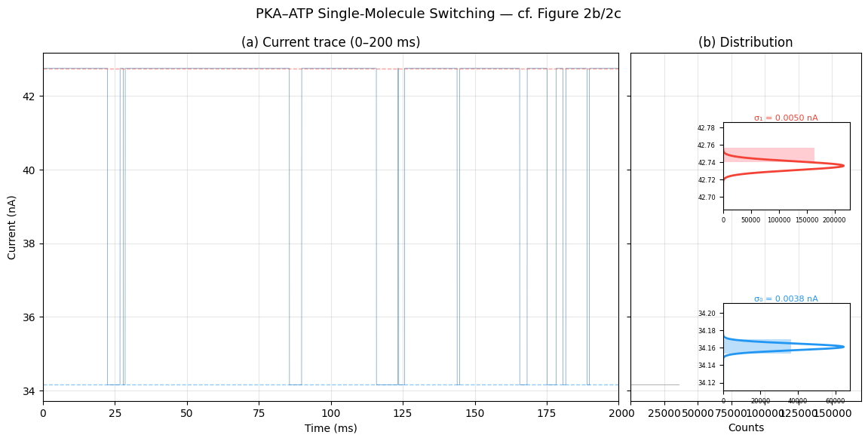
Task: Click the peak of the red distribution curve
Action: 843,166
